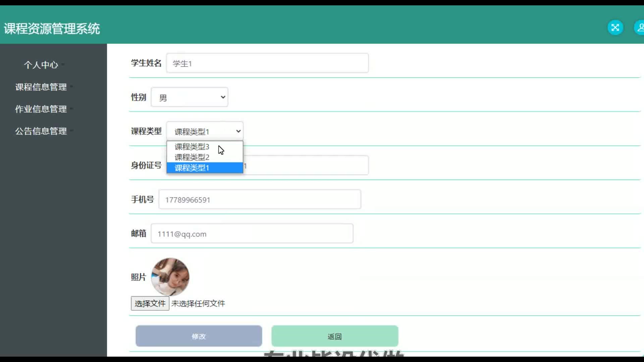Viewport: 644px width, 362px height.
Task: Click the student photo thumbnail
Action: pyautogui.click(x=170, y=277)
